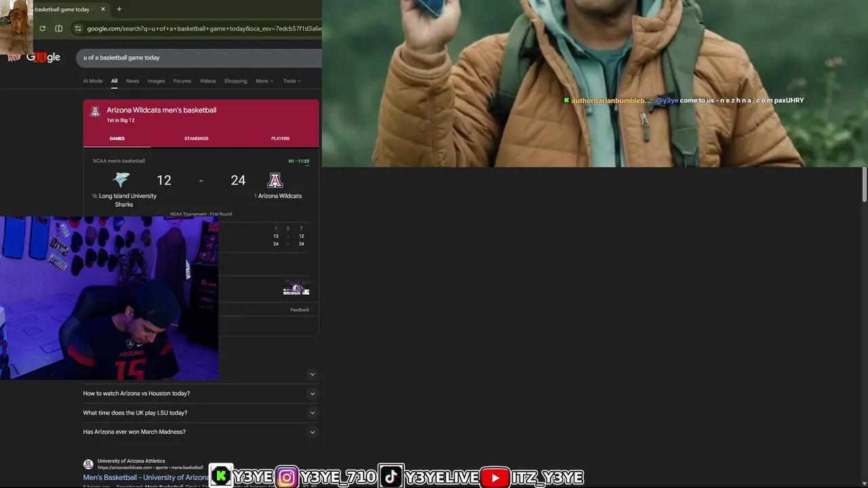
Task: Click the Feedback link under scoreboard
Action: (300, 310)
